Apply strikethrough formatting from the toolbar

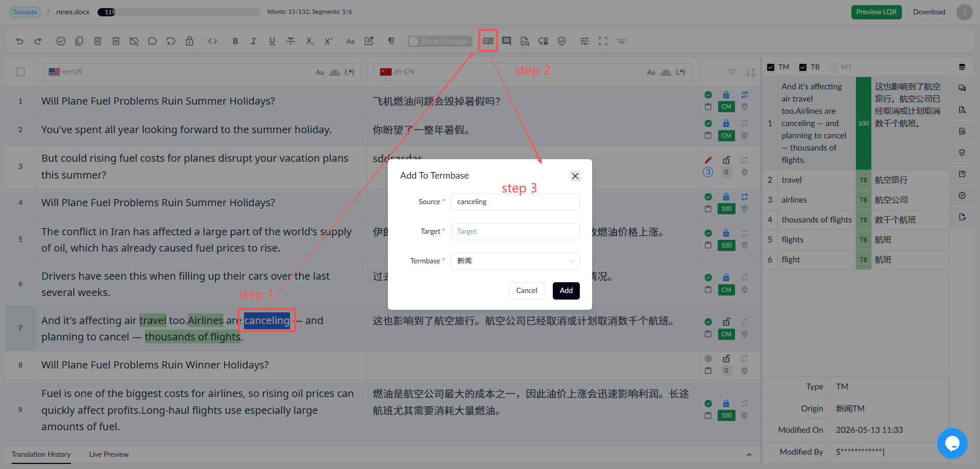pyautogui.click(x=290, y=41)
